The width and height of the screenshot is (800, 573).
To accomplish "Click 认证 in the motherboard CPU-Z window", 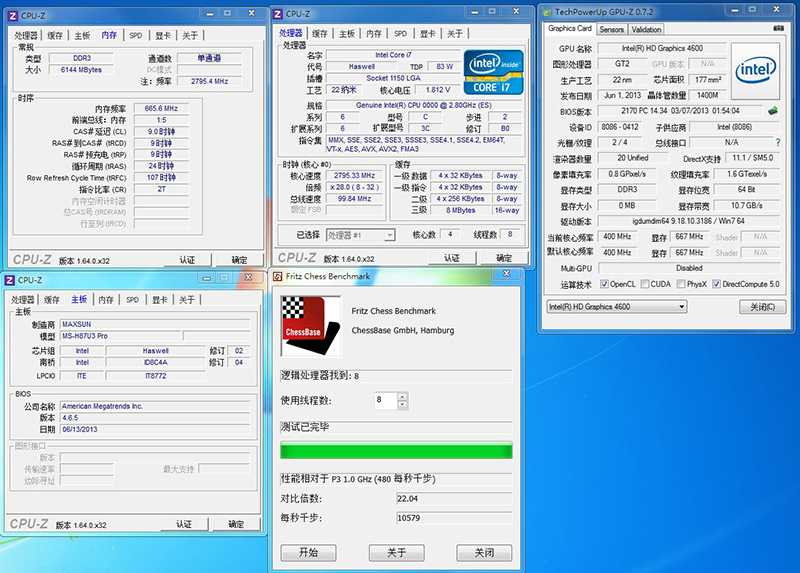I will coord(184,524).
